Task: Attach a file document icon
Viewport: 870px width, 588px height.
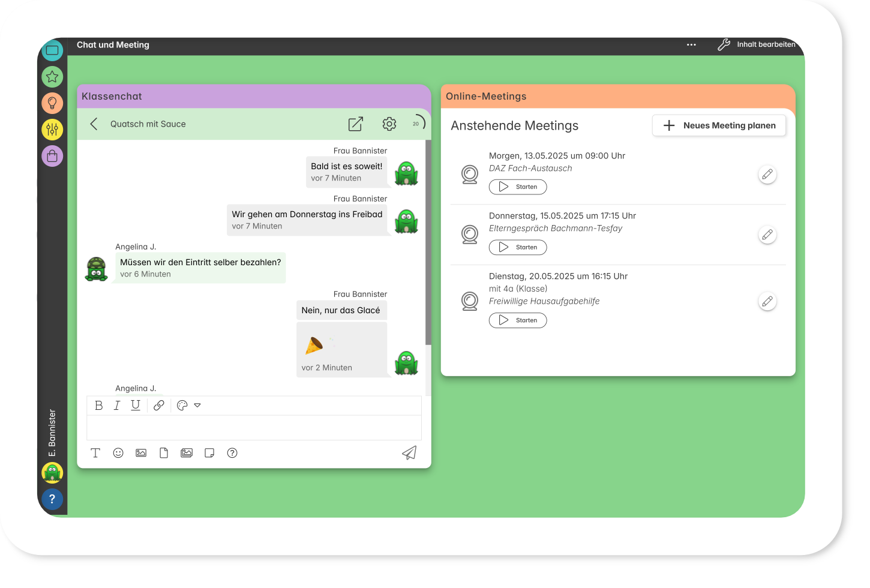Action: pos(164,453)
